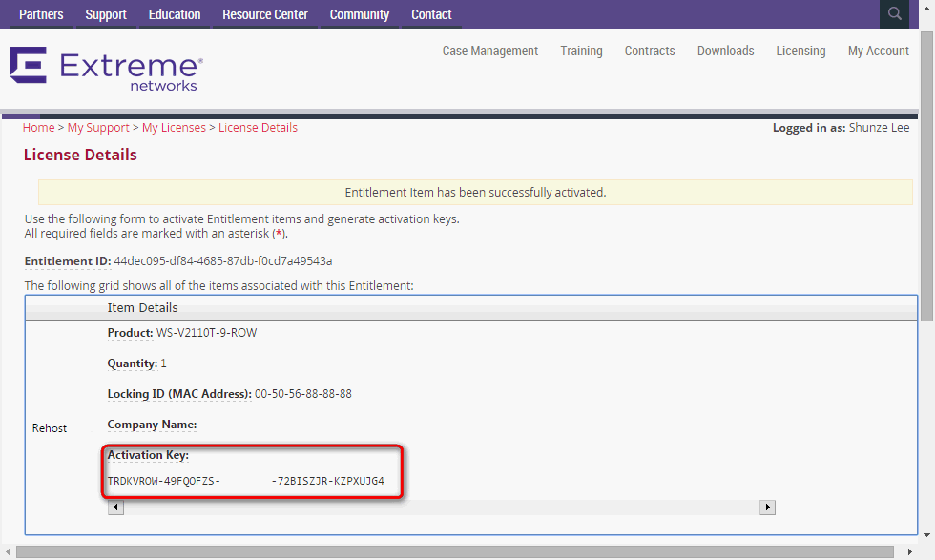Open the Resource Center menu
The height and width of the screenshot is (560, 935).
click(x=265, y=14)
